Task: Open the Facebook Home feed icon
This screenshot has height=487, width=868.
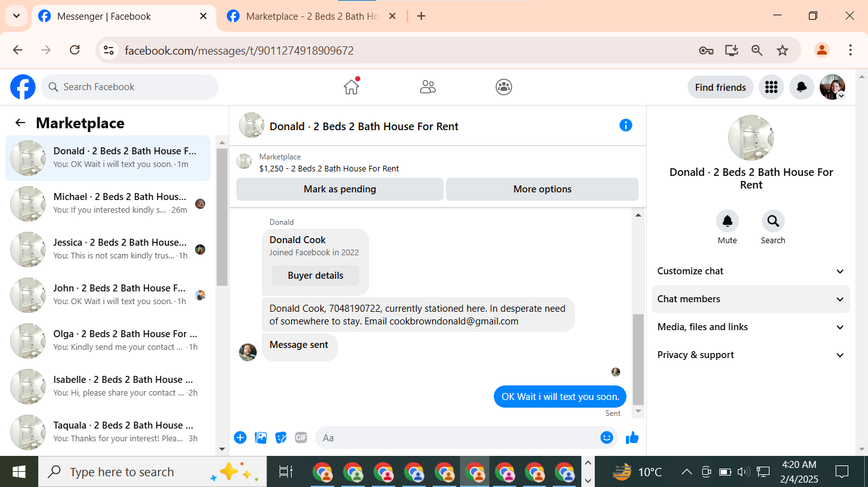Action: pos(351,87)
